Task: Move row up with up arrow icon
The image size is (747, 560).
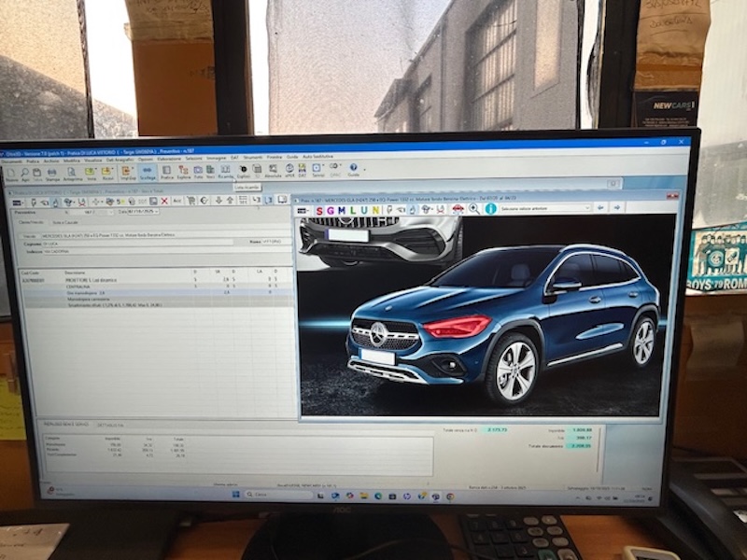Action: click(x=230, y=201)
